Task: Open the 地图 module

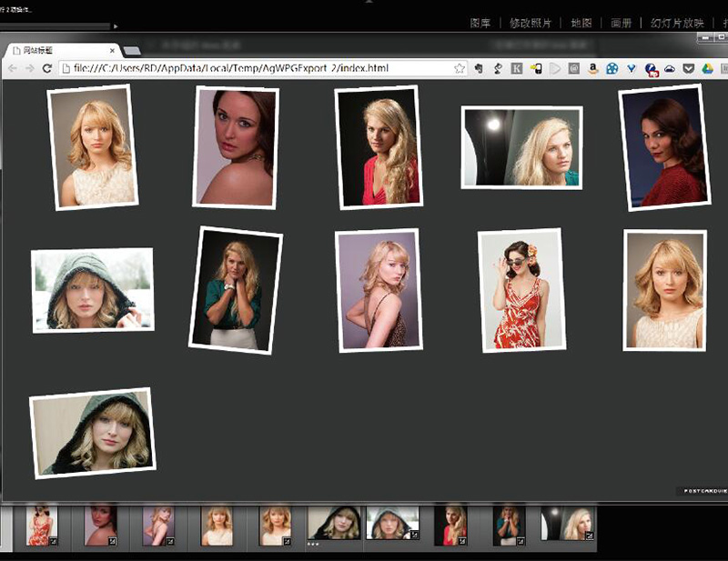Action: (582, 23)
